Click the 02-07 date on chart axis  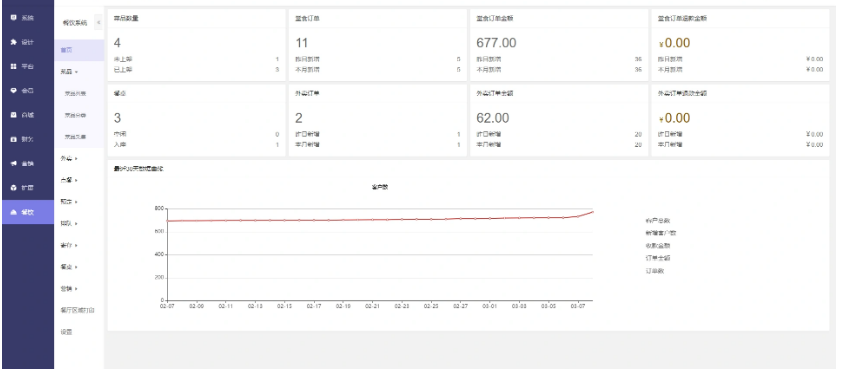pos(167,306)
